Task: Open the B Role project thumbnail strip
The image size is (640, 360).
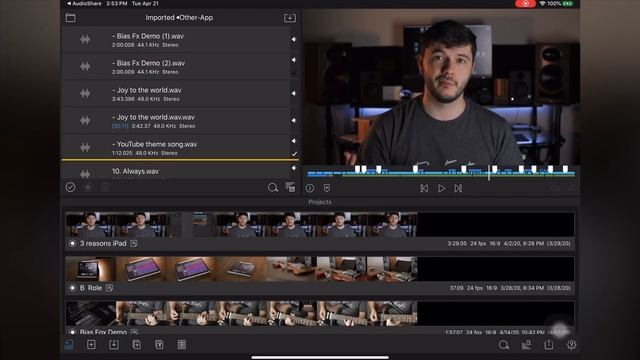Action: (x=320, y=269)
